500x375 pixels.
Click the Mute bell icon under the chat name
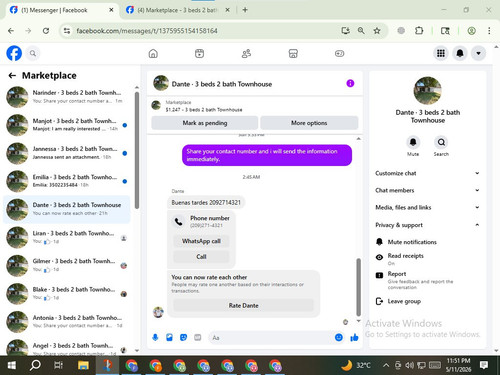tap(413, 142)
